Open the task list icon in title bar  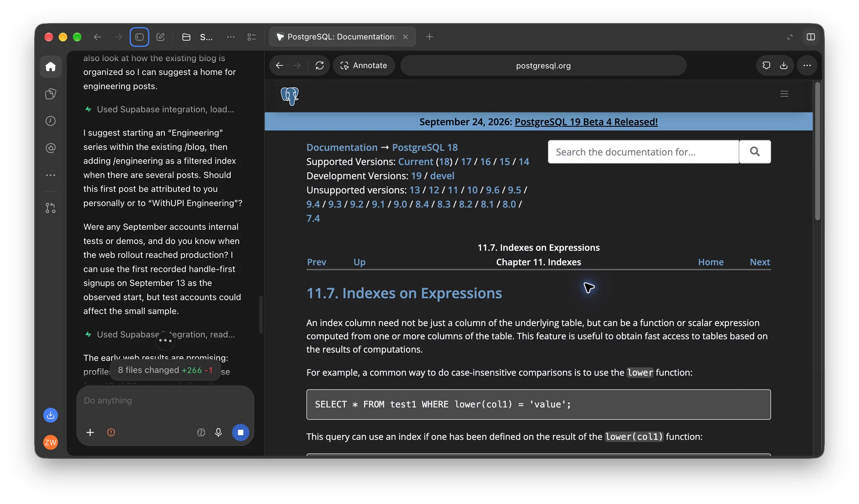(252, 37)
